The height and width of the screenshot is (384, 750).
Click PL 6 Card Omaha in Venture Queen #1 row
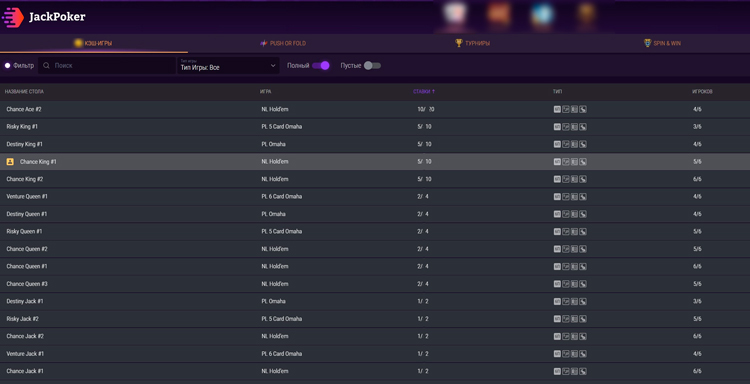282,197
